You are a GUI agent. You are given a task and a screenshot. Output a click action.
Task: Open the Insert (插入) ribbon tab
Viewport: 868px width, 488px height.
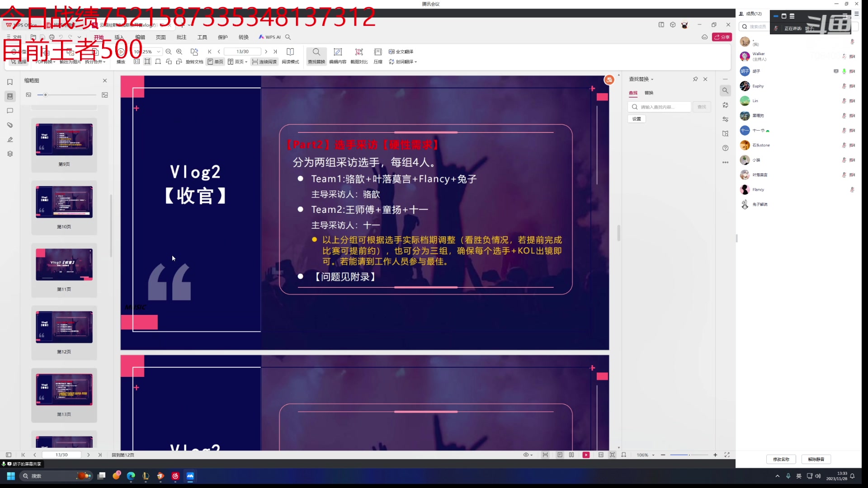[x=119, y=37]
